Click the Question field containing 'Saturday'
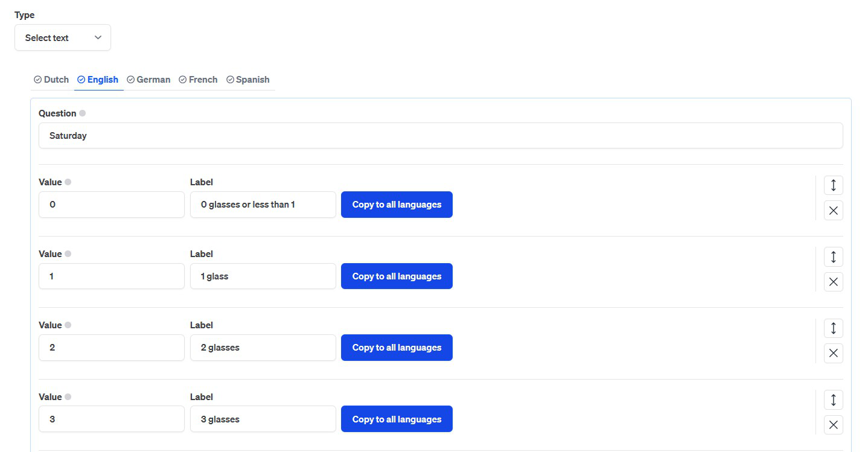Screen dimensions: 868x452 (x=441, y=136)
